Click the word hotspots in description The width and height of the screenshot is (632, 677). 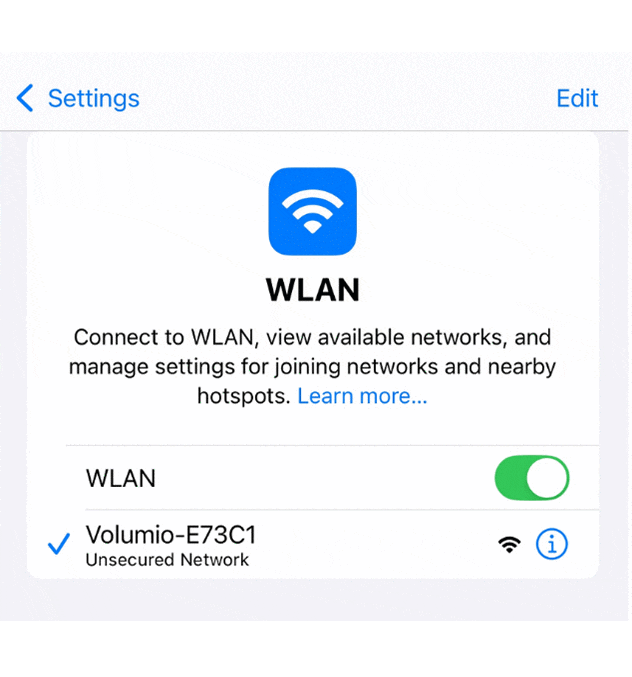[244, 396]
